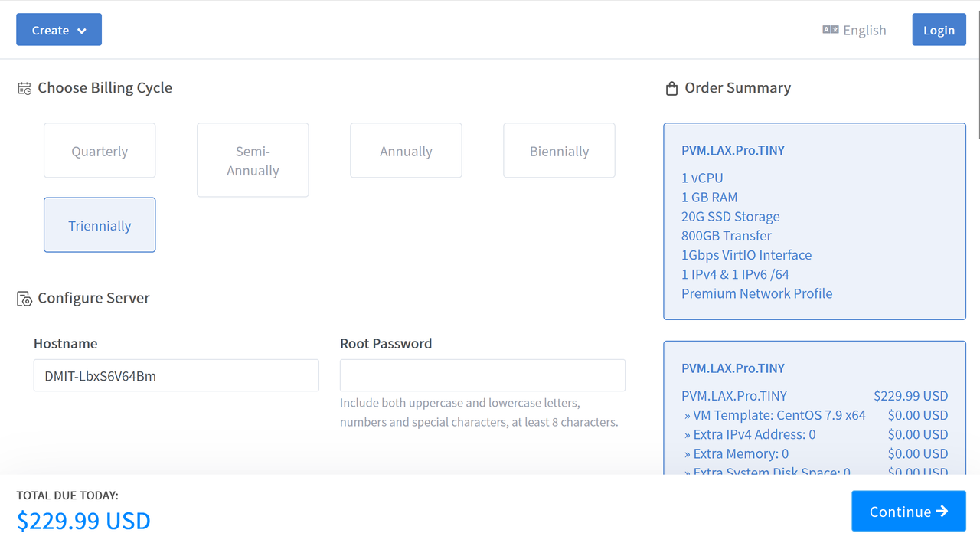Viewport: 980px width, 543px height.
Task: Pick the Biennially billing cycle
Action: 559,151
